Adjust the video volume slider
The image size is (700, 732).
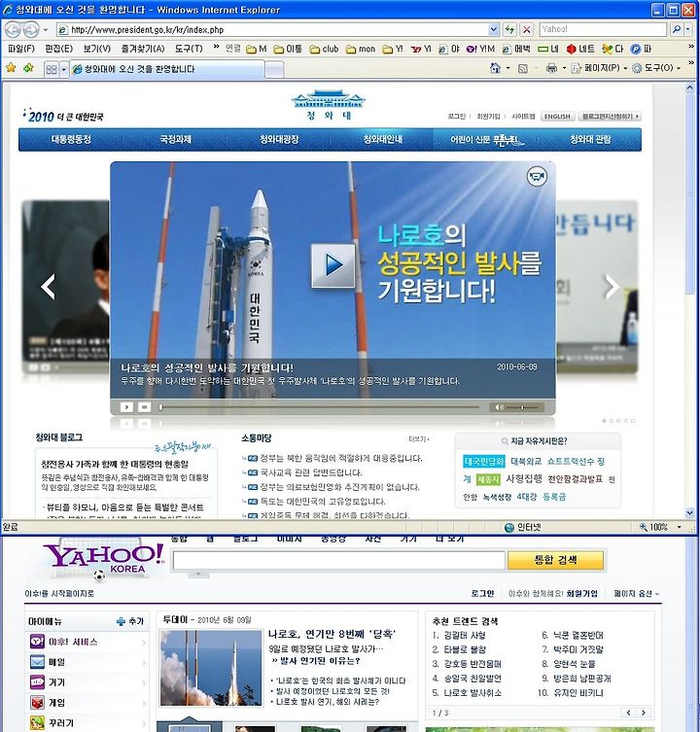coord(522,407)
